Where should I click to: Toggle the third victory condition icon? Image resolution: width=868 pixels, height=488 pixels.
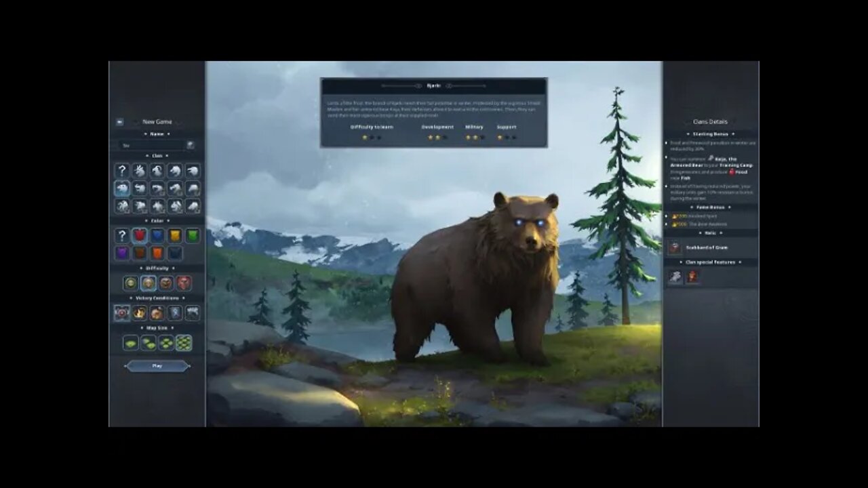pyautogui.click(x=157, y=312)
